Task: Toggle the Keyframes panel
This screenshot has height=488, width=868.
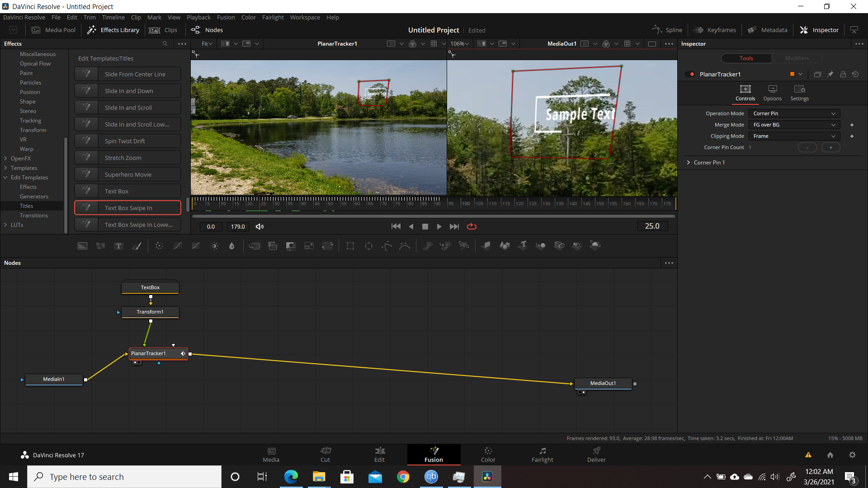Action: pyautogui.click(x=715, y=30)
